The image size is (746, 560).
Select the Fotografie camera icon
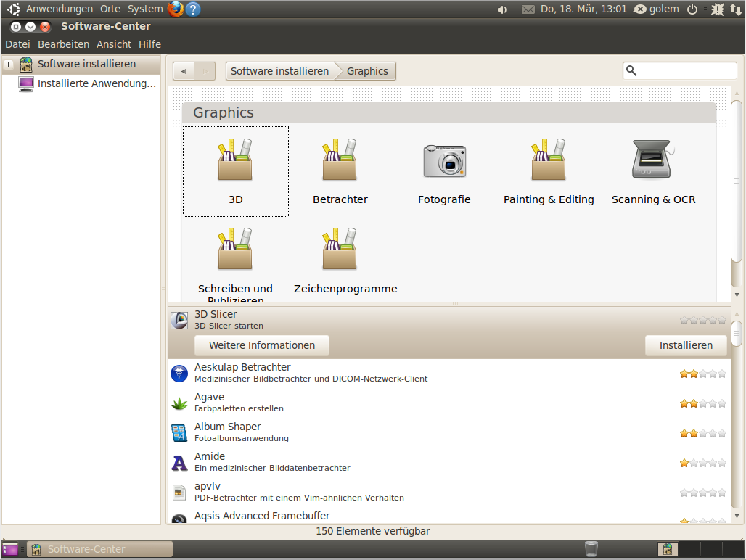click(444, 160)
